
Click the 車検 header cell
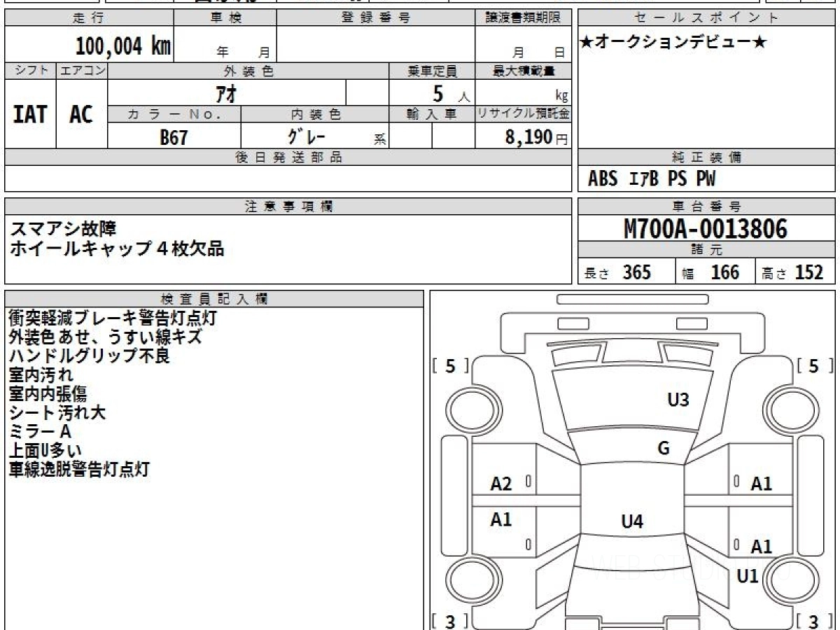tap(225, 18)
